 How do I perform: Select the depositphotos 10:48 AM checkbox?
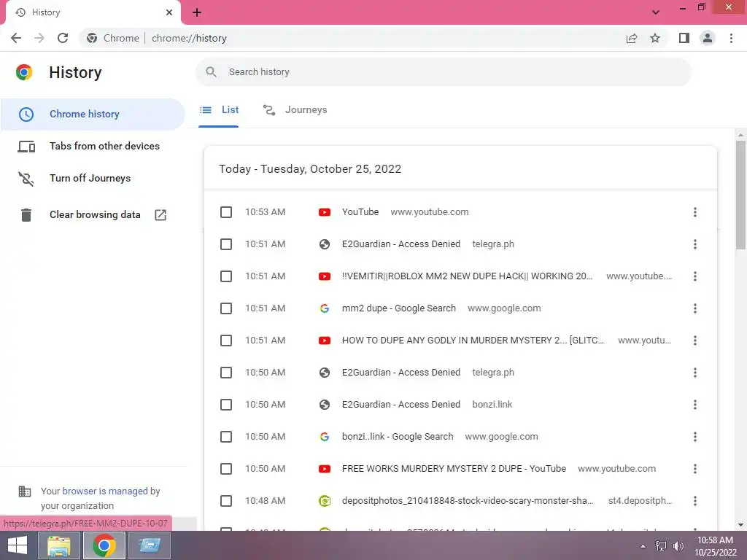pos(226,501)
